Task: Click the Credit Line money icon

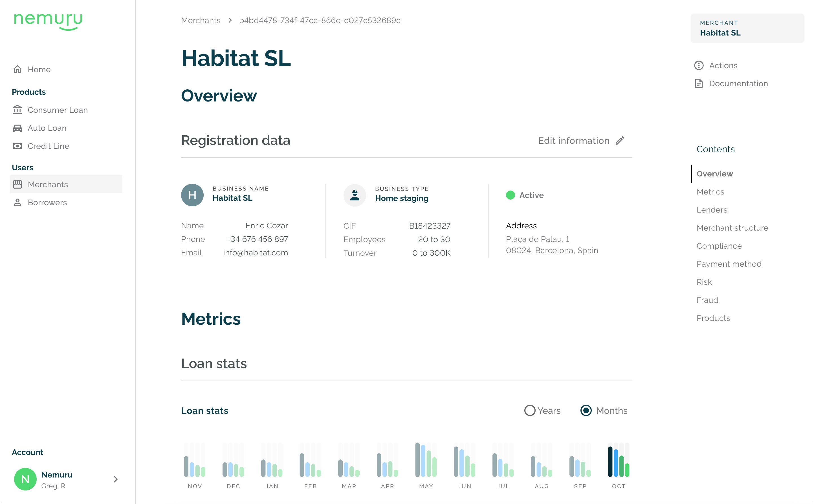Action: tap(17, 146)
